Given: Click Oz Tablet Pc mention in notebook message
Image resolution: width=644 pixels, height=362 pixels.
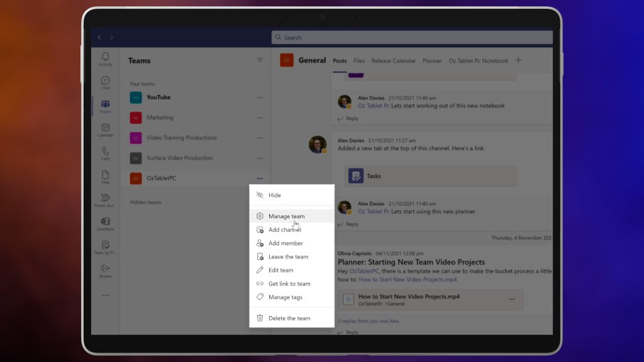Looking at the screenshot, I should click(374, 106).
